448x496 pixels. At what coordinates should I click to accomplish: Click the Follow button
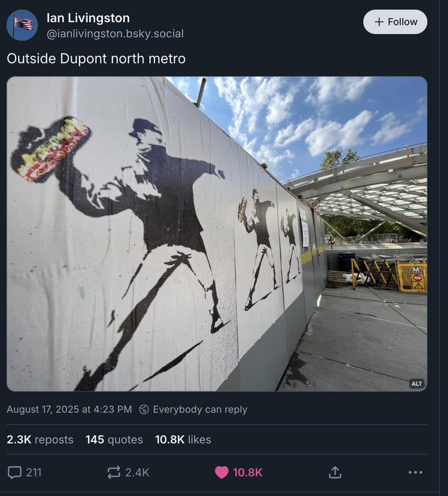coord(395,22)
